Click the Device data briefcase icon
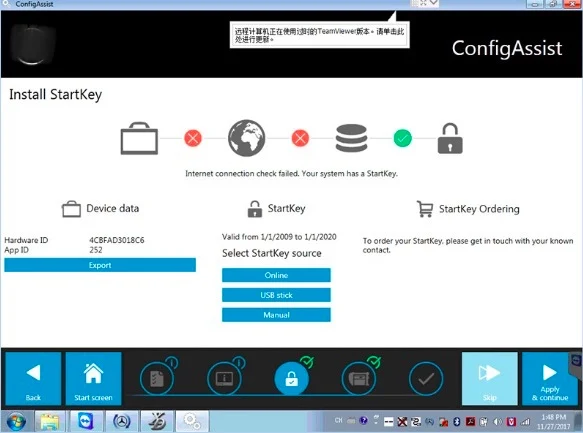583x433 pixels. [x=71, y=209]
